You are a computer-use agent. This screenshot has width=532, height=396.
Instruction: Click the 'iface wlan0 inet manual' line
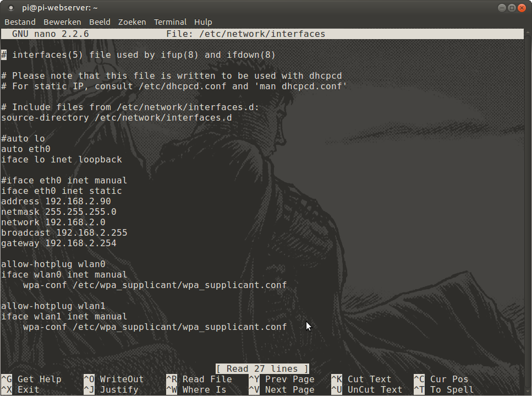click(x=64, y=275)
